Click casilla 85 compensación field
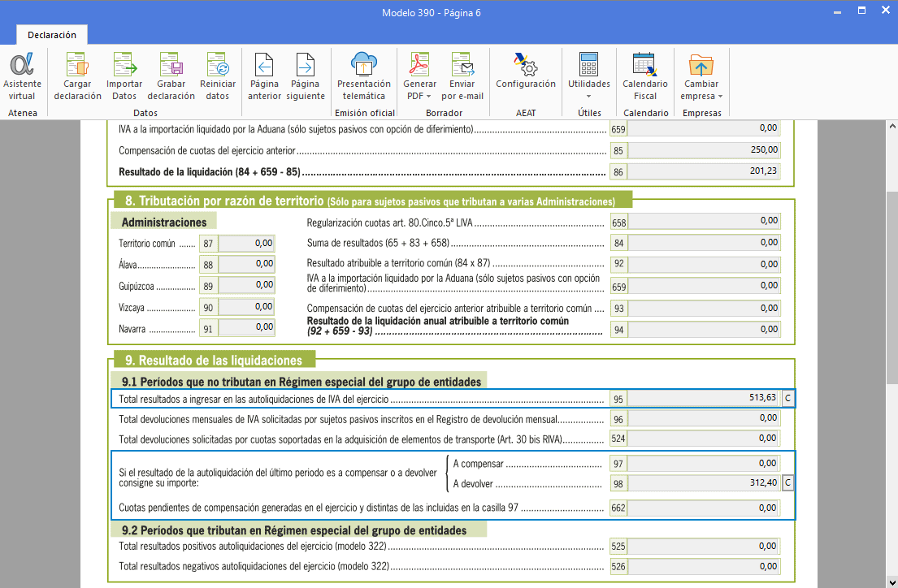This screenshot has height=588, width=898. (x=704, y=150)
